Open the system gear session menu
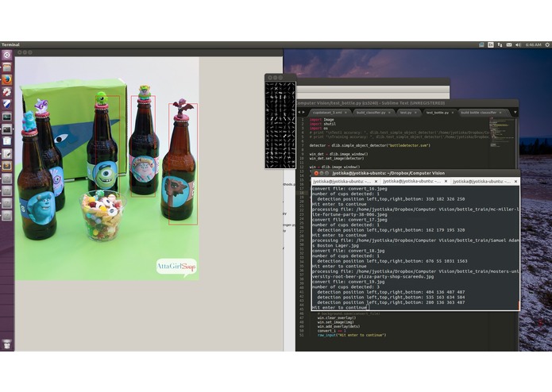 pos(547,44)
